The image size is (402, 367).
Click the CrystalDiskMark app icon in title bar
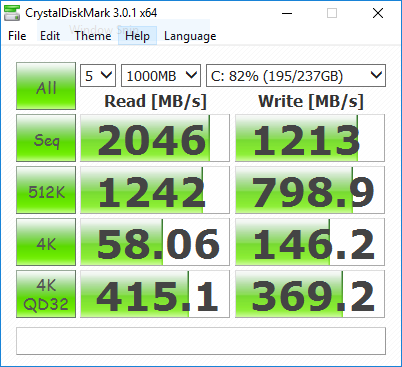pos(12,13)
